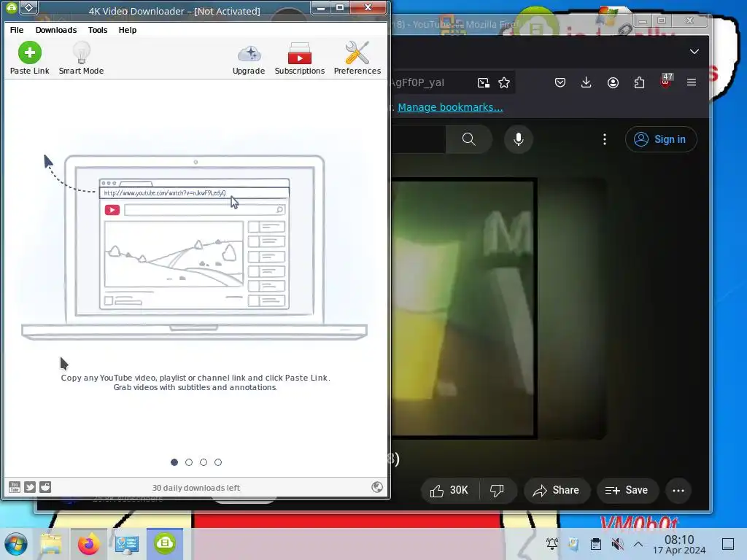Bookmark this page with star icon
The image size is (747, 560).
(x=504, y=83)
